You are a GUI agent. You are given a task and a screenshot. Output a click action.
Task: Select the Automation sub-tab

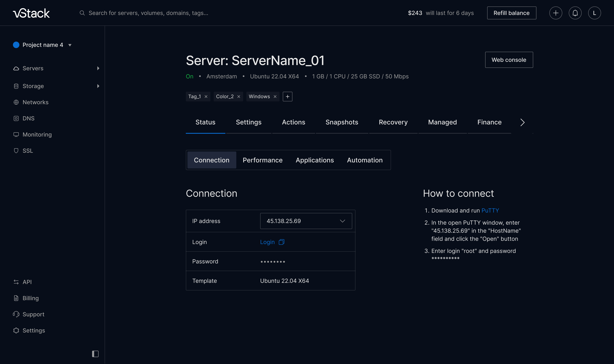pos(365,160)
